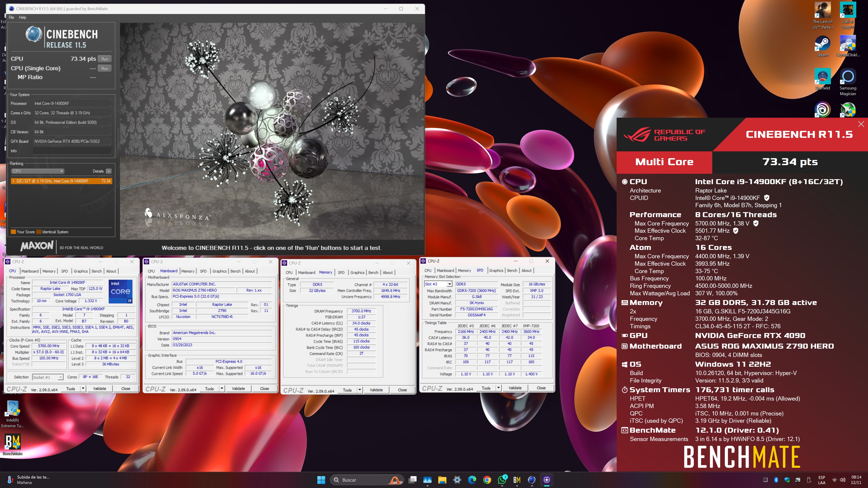
Task: Click the Info text field in Cinebench
Action: (x=72, y=151)
